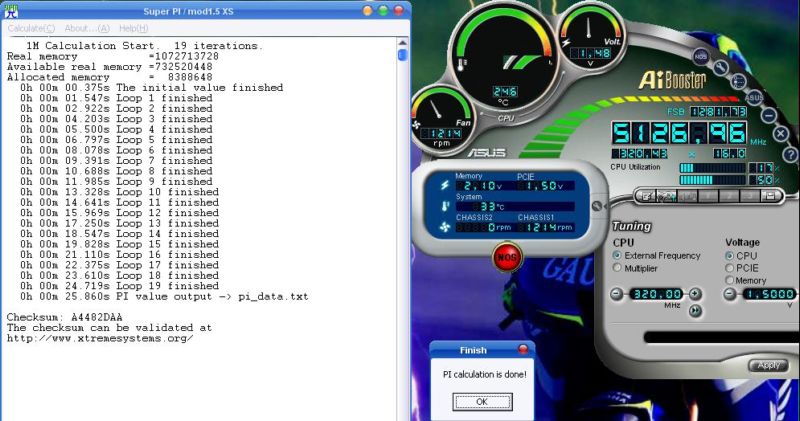Click the Memory 2.10v reading
800x421 pixels.
479,186
